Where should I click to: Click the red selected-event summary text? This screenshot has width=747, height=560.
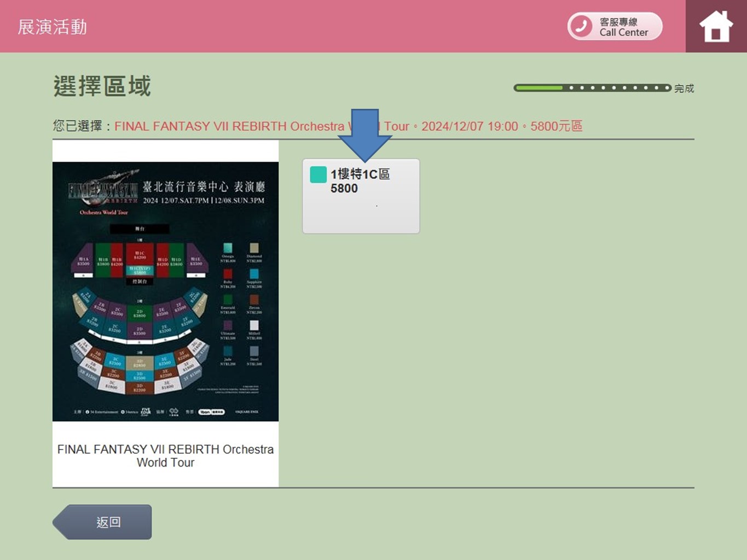click(348, 126)
